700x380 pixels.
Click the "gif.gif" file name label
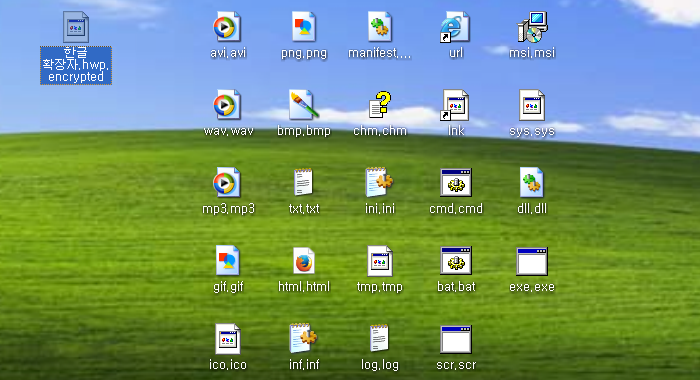pyautogui.click(x=228, y=287)
